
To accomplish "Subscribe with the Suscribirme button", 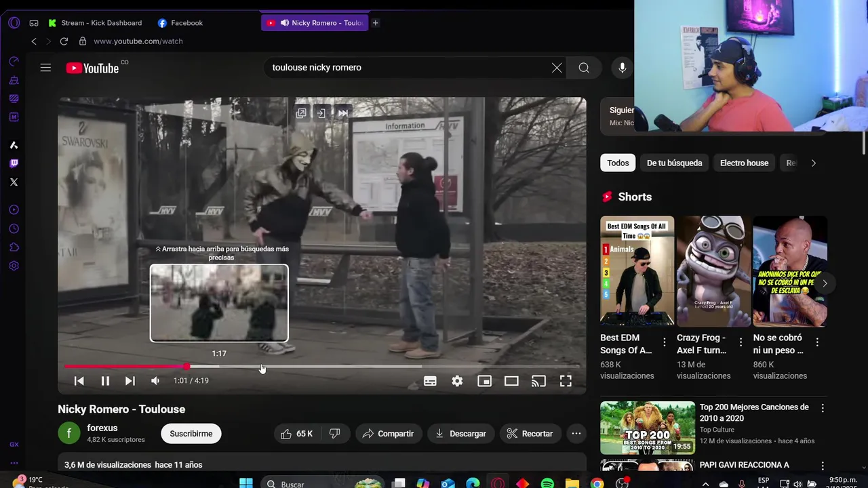I will [191, 434].
